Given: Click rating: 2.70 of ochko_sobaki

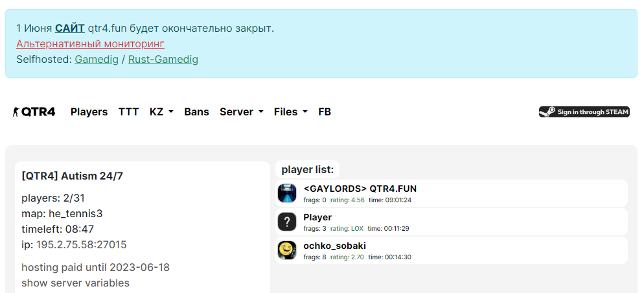Looking at the screenshot, I should click(x=347, y=257).
